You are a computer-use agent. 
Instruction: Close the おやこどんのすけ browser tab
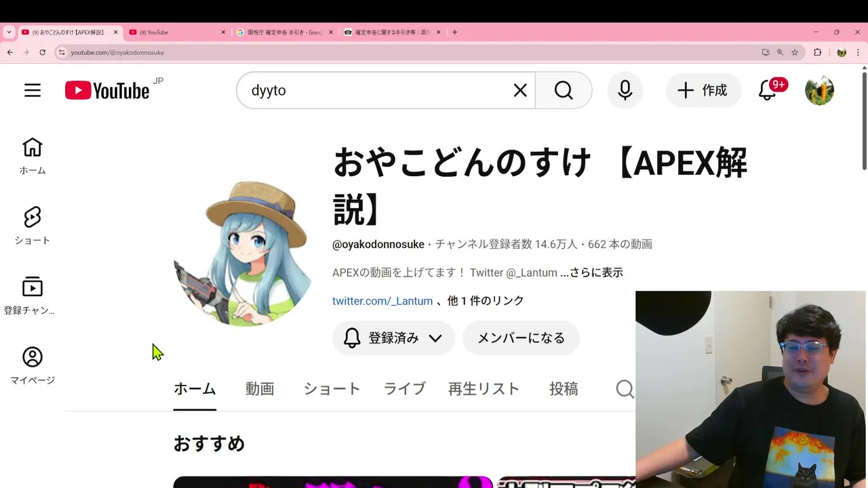115,32
